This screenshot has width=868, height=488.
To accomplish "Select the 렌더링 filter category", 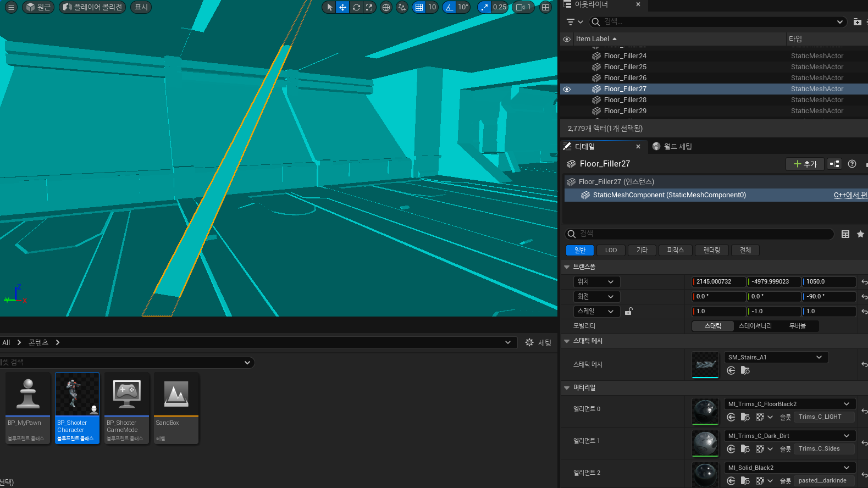I will (x=712, y=251).
